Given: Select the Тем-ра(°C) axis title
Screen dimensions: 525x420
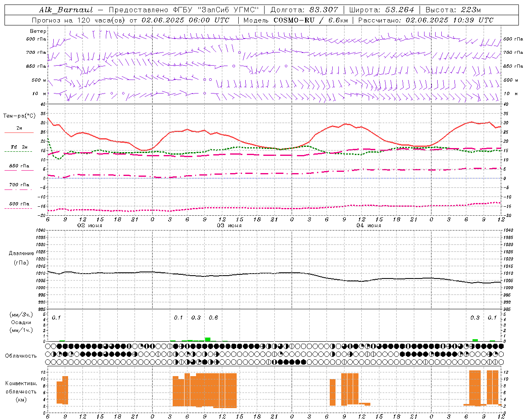Looking at the screenshot, I should 19,116.
